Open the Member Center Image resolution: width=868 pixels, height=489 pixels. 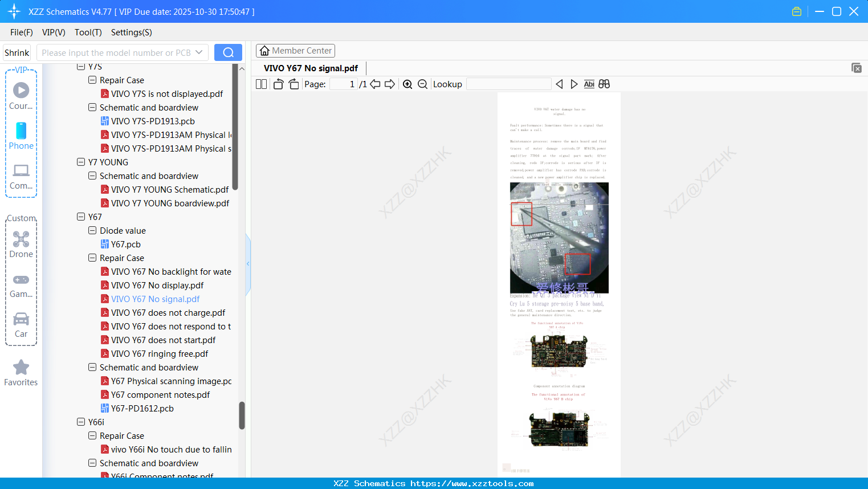(295, 51)
